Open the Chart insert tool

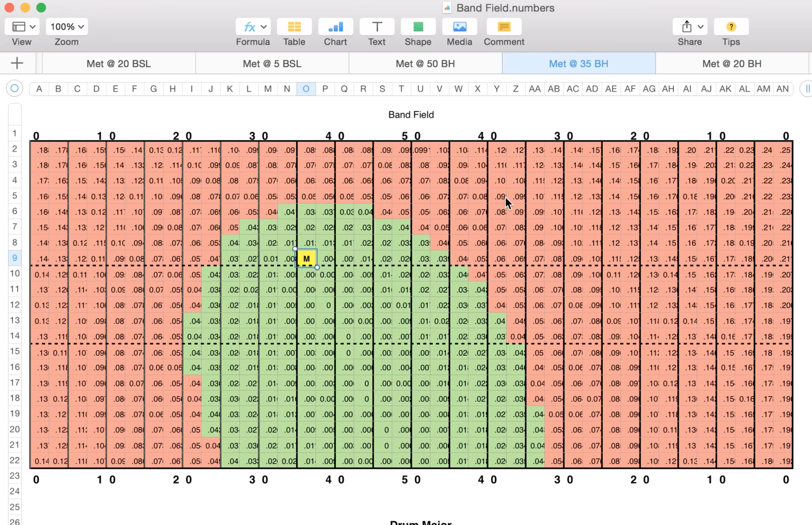(336, 27)
